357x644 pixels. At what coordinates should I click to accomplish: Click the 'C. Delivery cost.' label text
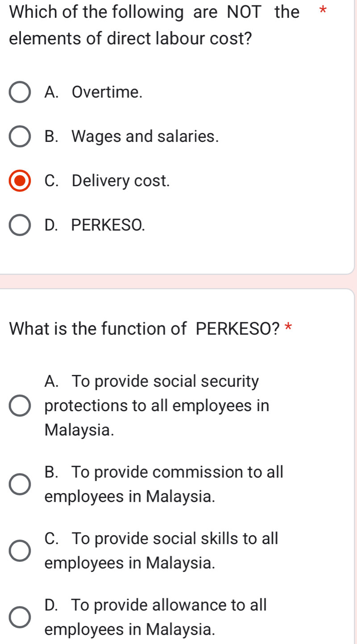pyautogui.click(x=107, y=181)
